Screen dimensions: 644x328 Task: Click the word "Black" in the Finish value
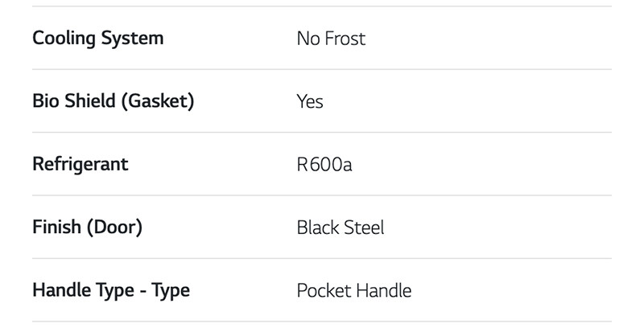click(318, 228)
